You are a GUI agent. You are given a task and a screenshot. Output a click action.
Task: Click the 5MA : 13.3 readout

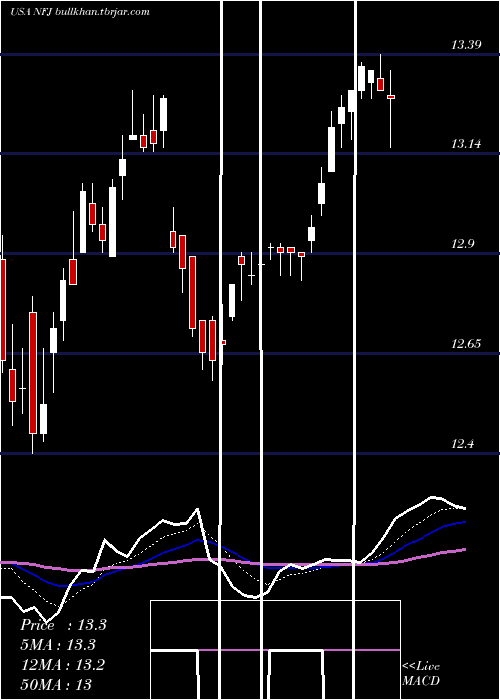[58, 645]
